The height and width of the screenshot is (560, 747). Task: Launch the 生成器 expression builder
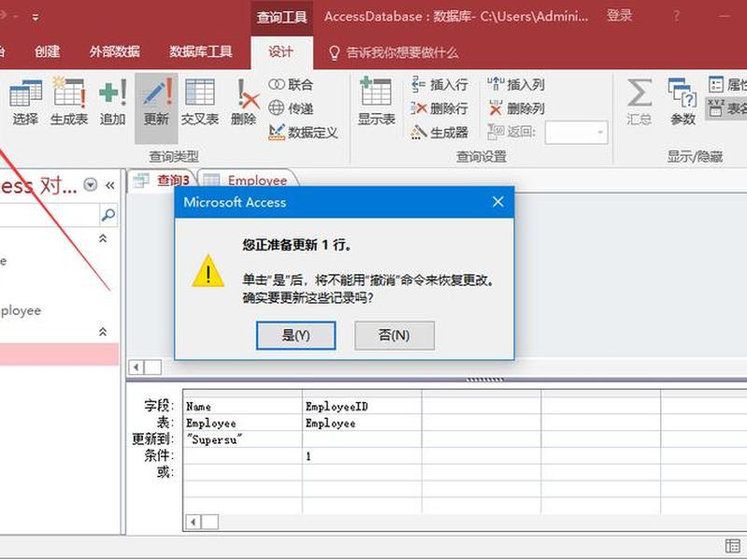pos(439,133)
